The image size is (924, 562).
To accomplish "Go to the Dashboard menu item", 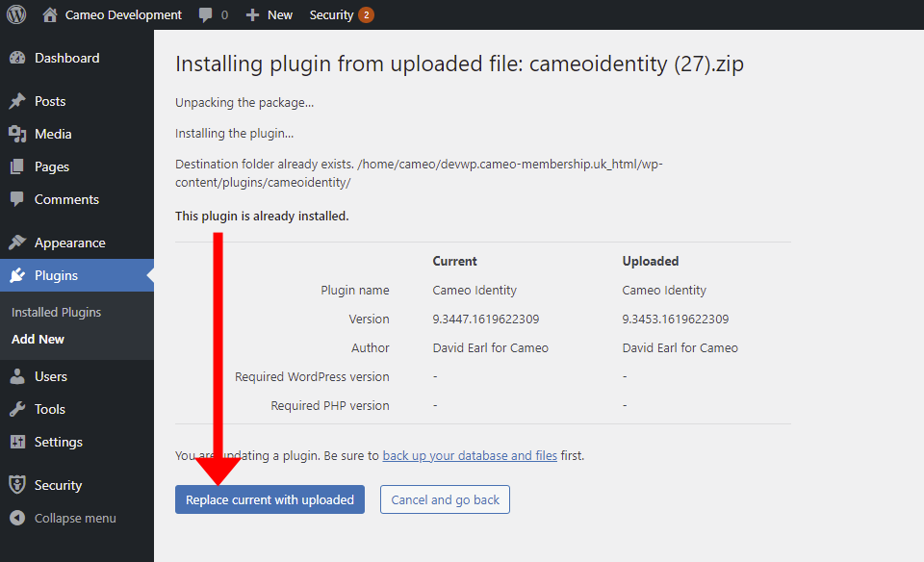I will click(66, 58).
